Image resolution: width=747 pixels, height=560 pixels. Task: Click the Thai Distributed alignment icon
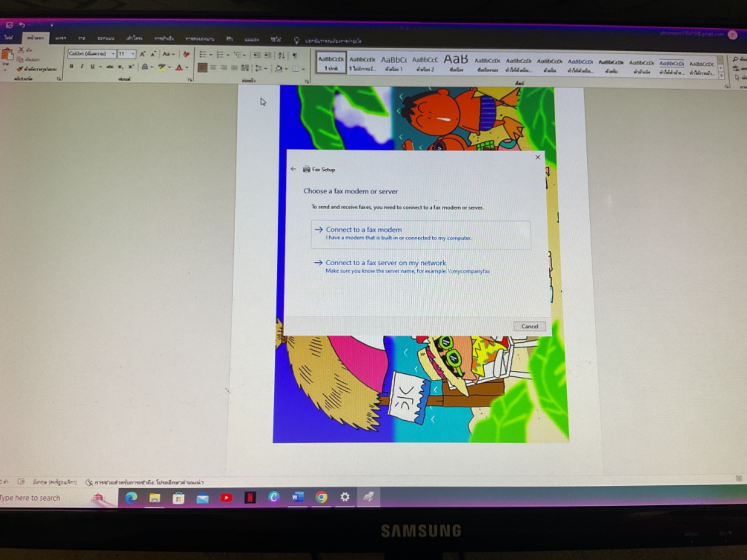(245, 68)
